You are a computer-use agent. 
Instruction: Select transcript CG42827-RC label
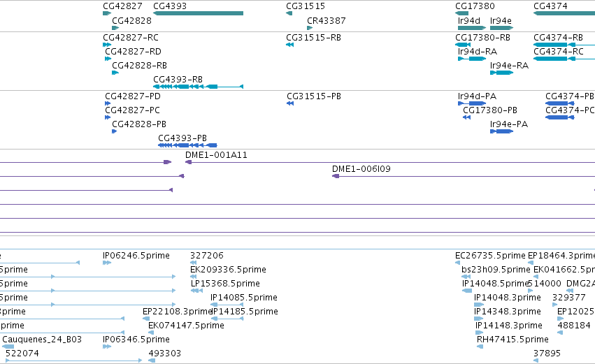131,38
